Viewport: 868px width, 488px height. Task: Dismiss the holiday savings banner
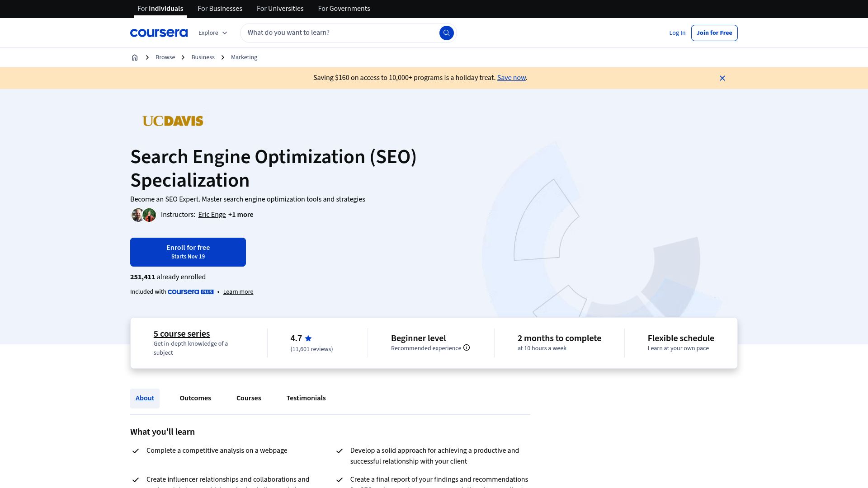[x=722, y=78]
